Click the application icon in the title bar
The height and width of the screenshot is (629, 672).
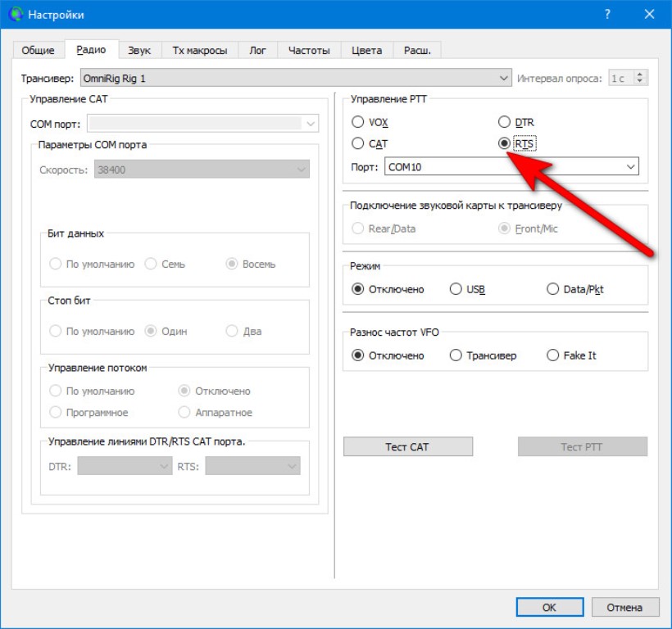pyautogui.click(x=16, y=14)
